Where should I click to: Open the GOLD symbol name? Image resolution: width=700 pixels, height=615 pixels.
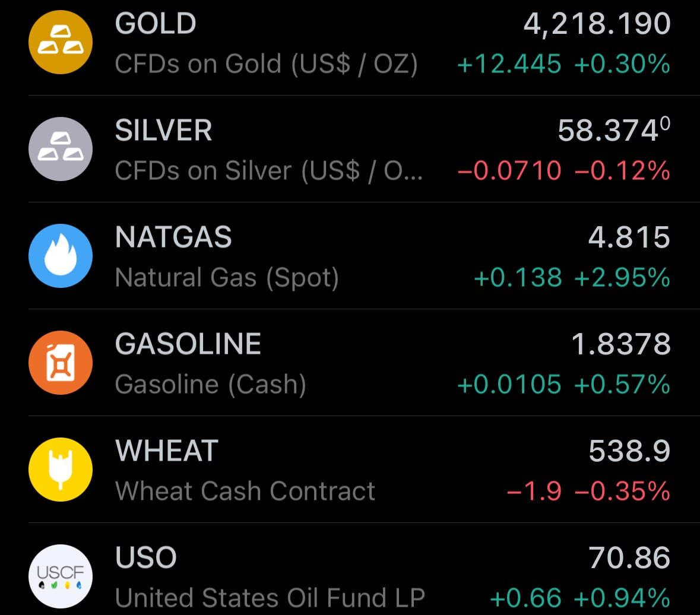(x=156, y=24)
